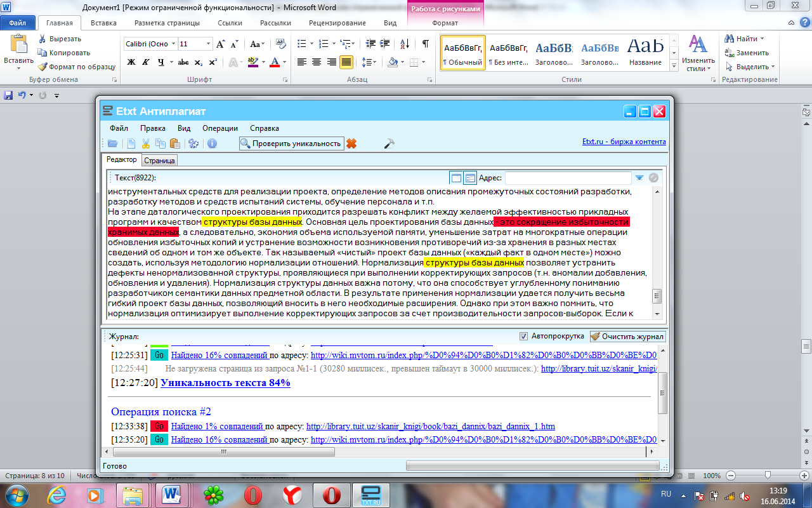Viewport: 812px width, 508px height.
Task: Switch to plain text editor view icon
Action: point(455,178)
